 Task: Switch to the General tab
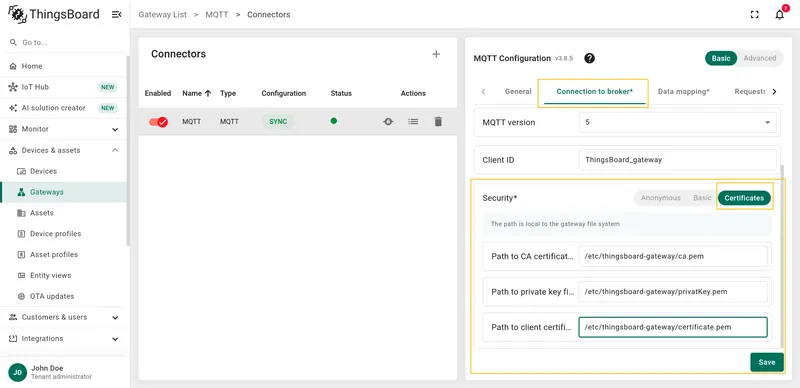pyautogui.click(x=518, y=91)
